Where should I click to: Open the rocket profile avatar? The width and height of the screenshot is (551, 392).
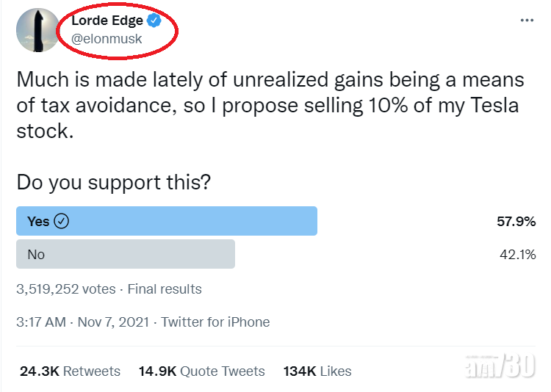(37, 30)
